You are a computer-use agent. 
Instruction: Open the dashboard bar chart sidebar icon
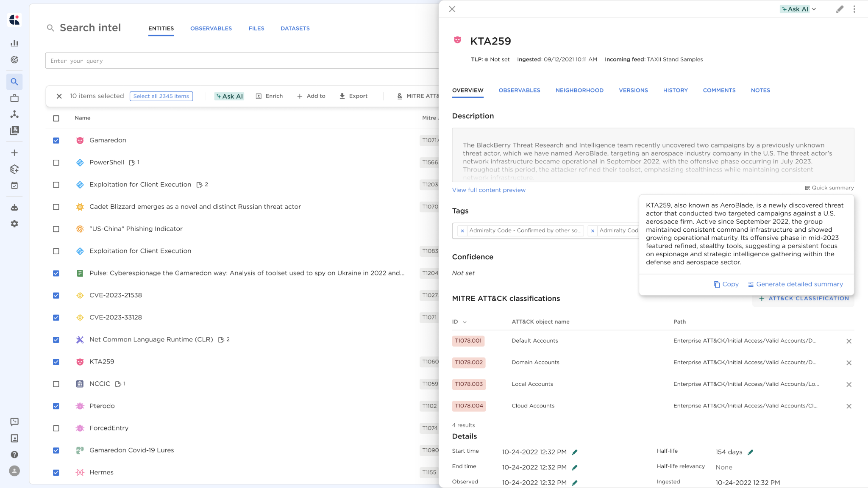pyautogui.click(x=14, y=43)
